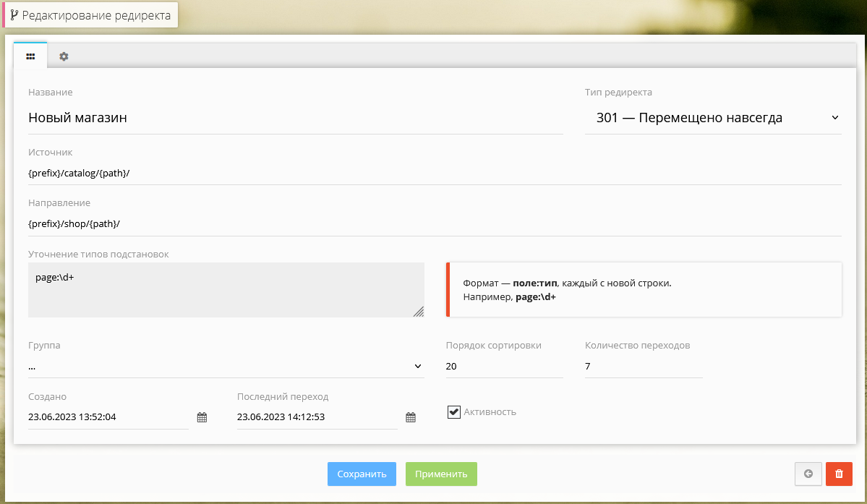
Task: Click the redirect branch icon in the title
Action: click(x=14, y=15)
